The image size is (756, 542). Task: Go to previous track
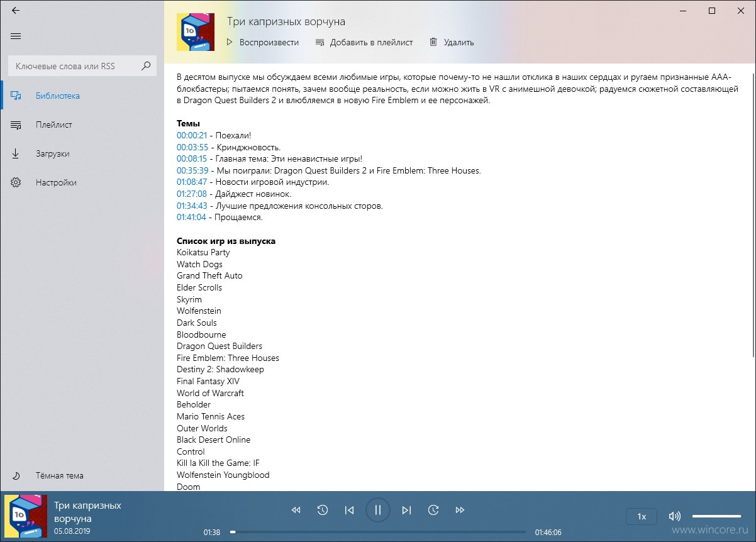350,511
